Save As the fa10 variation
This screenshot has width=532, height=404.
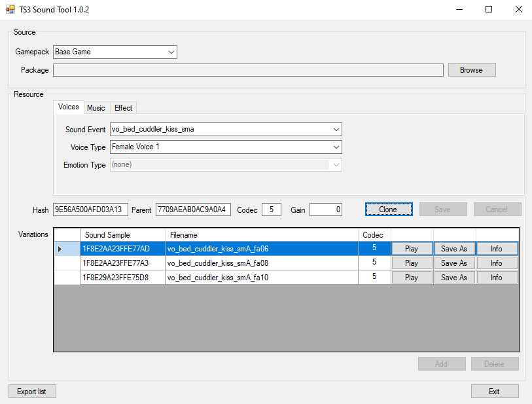[x=454, y=278]
